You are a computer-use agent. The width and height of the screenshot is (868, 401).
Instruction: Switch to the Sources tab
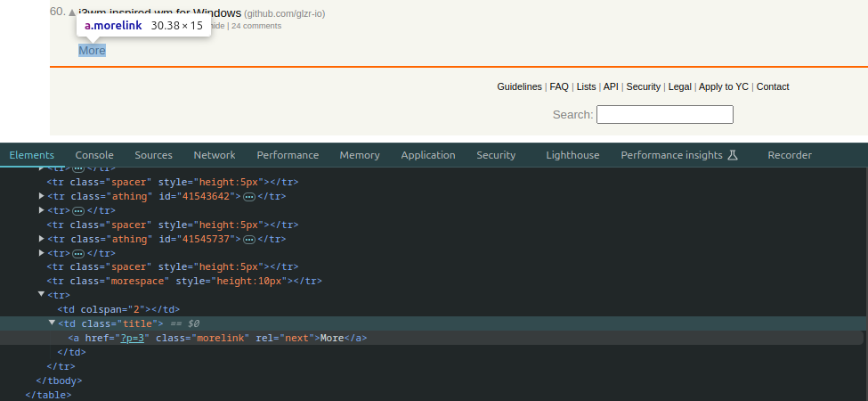point(153,155)
